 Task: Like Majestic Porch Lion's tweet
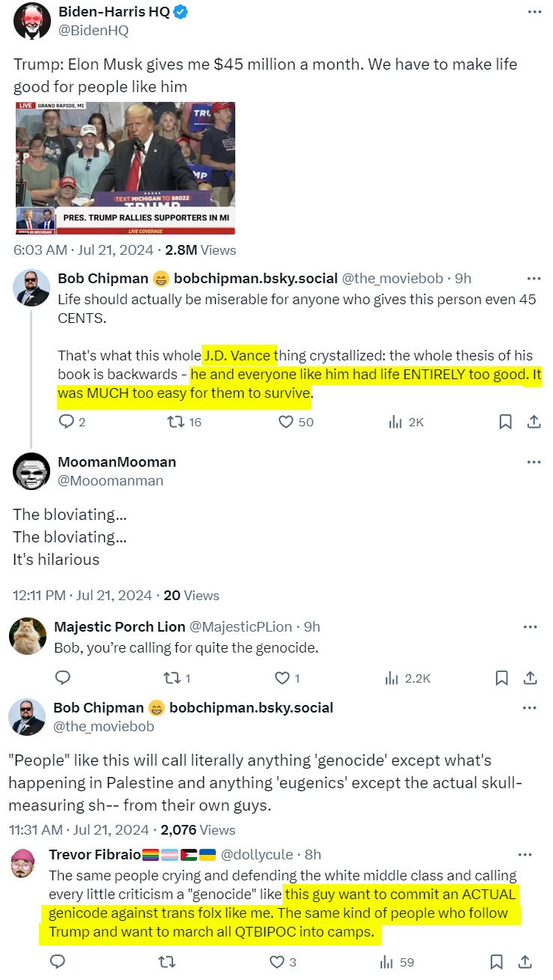click(282, 678)
